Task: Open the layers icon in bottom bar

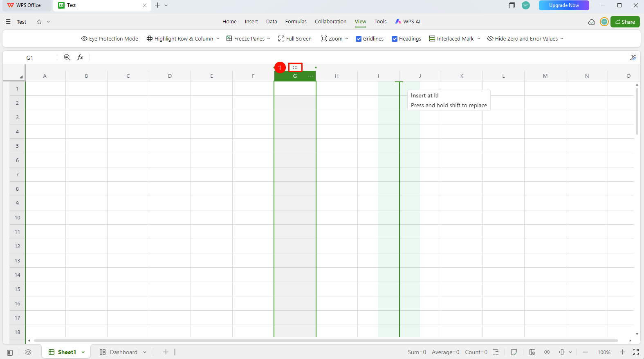Action: 28,352
